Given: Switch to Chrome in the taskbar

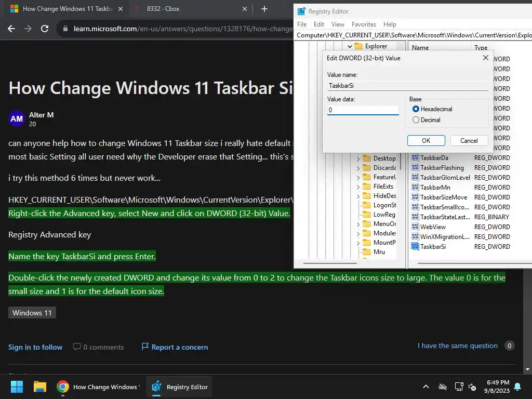Looking at the screenshot, I should [x=98, y=387].
